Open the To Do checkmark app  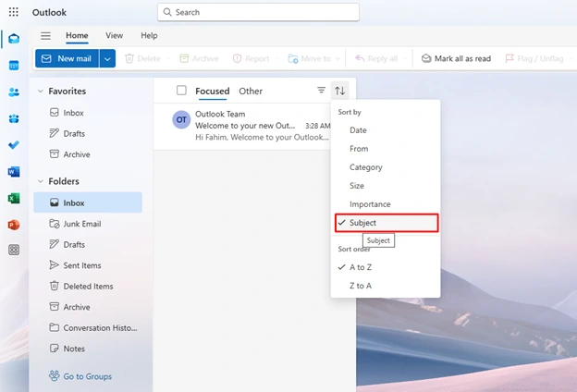pyautogui.click(x=14, y=145)
